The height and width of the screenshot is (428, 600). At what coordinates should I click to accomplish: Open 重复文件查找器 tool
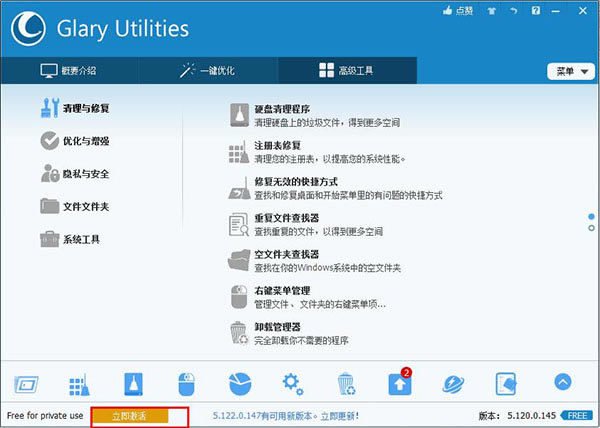coord(285,216)
